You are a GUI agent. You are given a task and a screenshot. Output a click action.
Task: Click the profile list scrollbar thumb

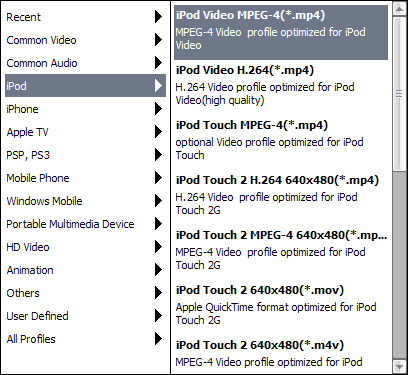(x=399, y=94)
